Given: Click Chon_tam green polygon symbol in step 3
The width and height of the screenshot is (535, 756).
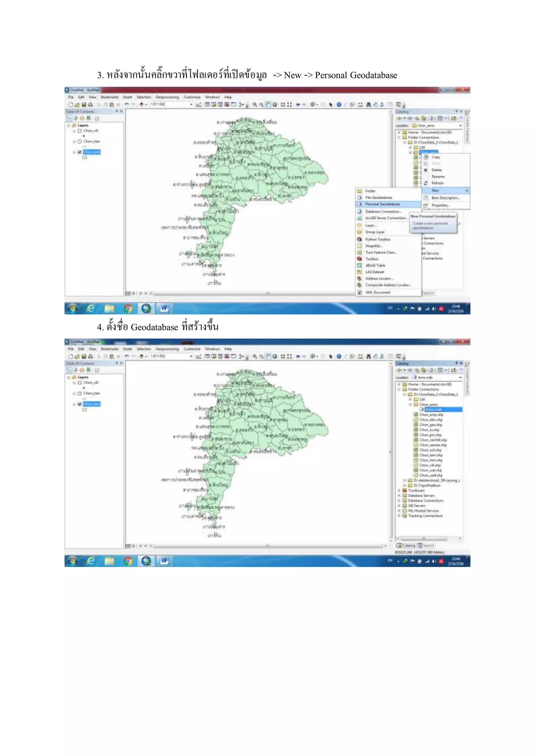Looking at the screenshot, I should (x=84, y=158).
